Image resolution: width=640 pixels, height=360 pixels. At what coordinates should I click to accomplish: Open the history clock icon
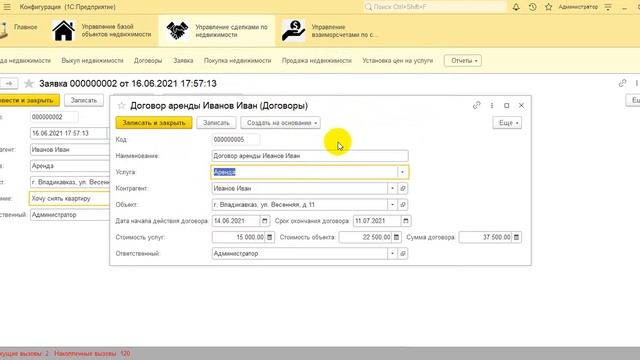click(532, 7)
